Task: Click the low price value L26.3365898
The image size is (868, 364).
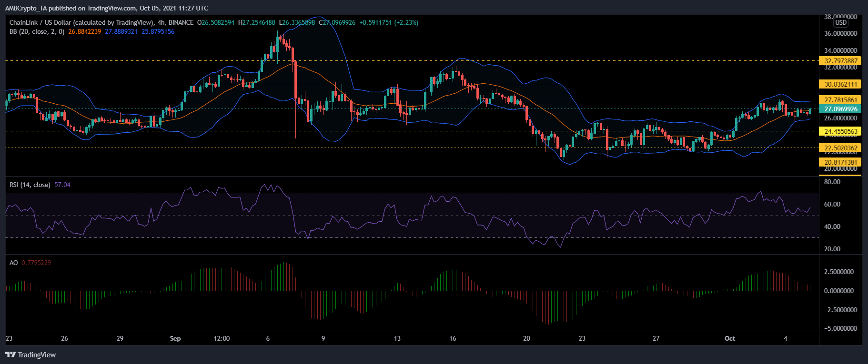Action: pyautogui.click(x=297, y=22)
